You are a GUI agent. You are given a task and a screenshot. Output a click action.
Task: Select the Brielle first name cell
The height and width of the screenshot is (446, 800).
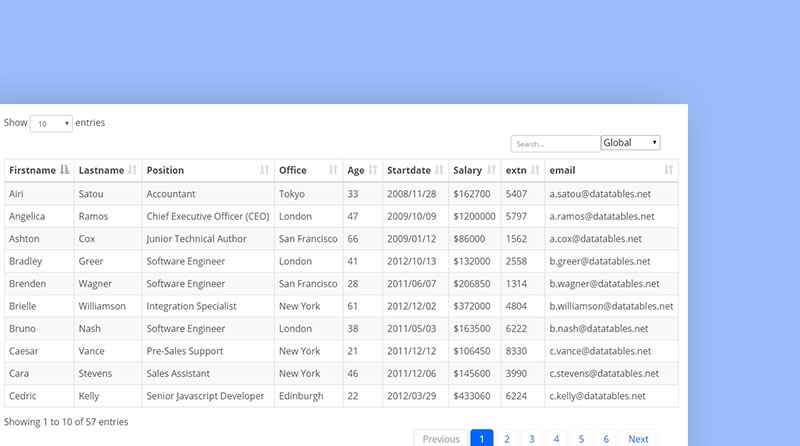pos(39,306)
